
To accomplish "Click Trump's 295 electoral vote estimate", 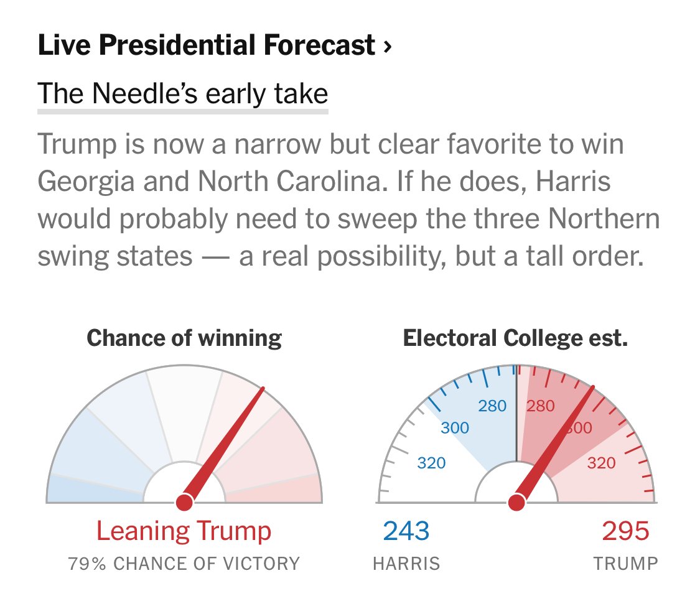I will (x=625, y=531).
